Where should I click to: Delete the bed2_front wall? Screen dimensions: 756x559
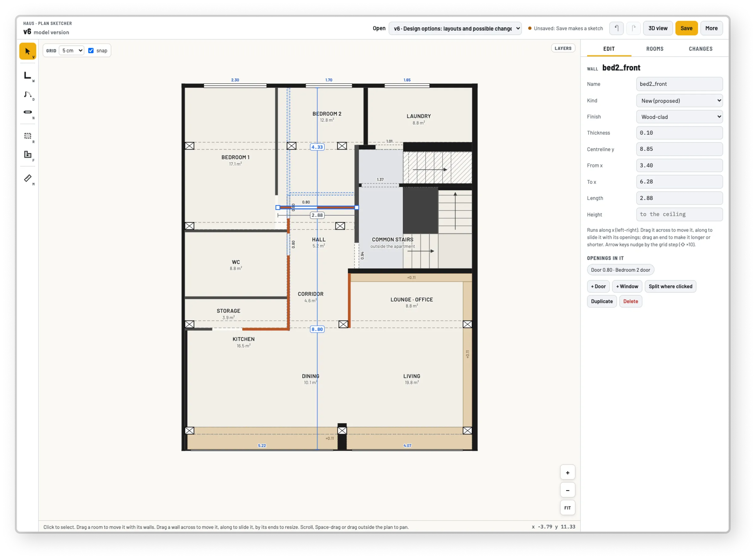tap(630, 302)
